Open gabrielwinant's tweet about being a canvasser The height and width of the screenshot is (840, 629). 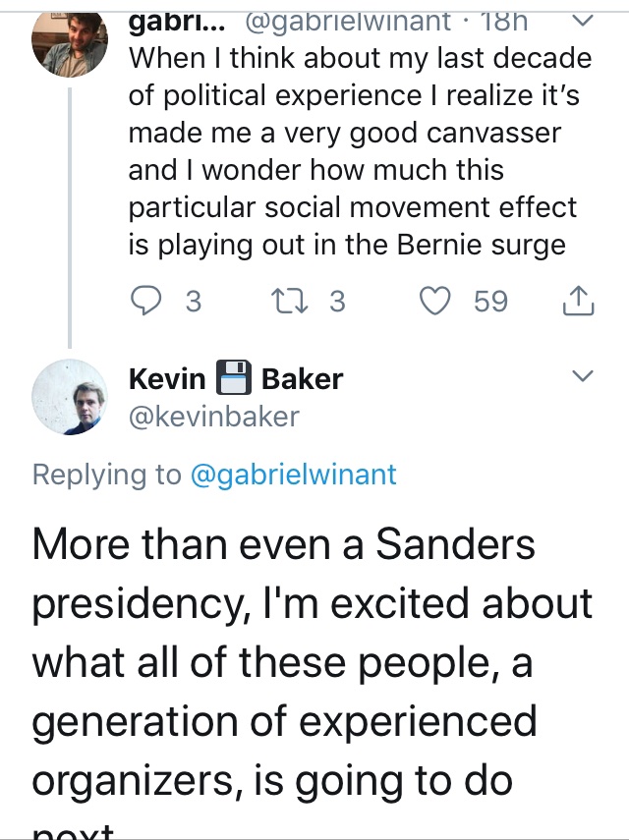click(x=360, y=149)
